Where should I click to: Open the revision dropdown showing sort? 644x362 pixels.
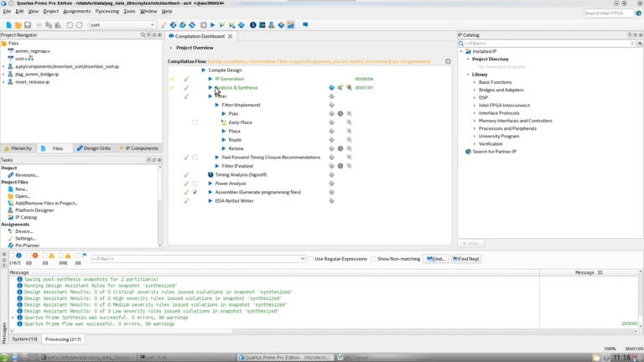pyautogui.click(x=122, y=25)
